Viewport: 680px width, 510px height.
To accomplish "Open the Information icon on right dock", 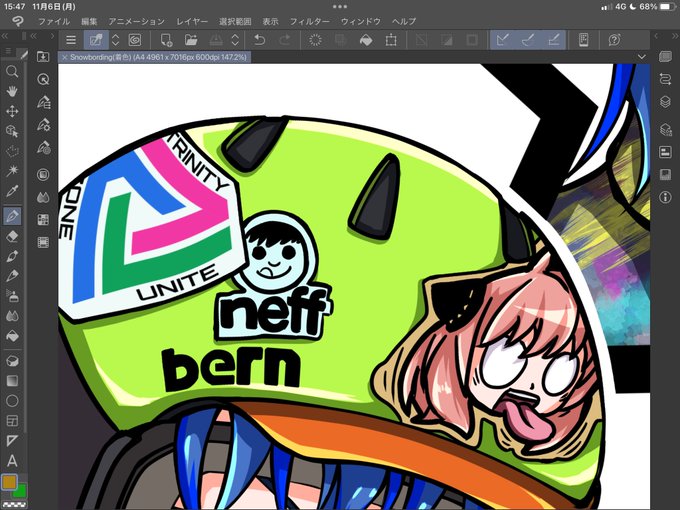I will pyautogui.click(x=665, y=197).
